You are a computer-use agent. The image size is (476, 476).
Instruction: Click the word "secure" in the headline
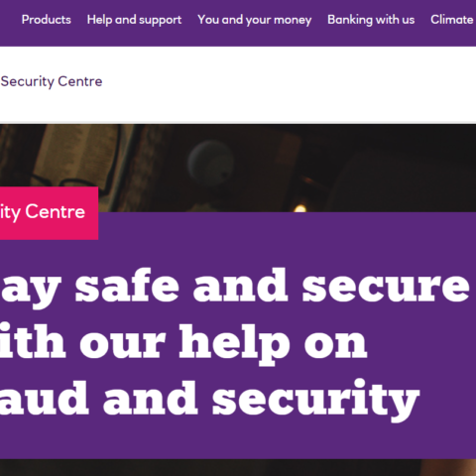click(x=386, y=286)
